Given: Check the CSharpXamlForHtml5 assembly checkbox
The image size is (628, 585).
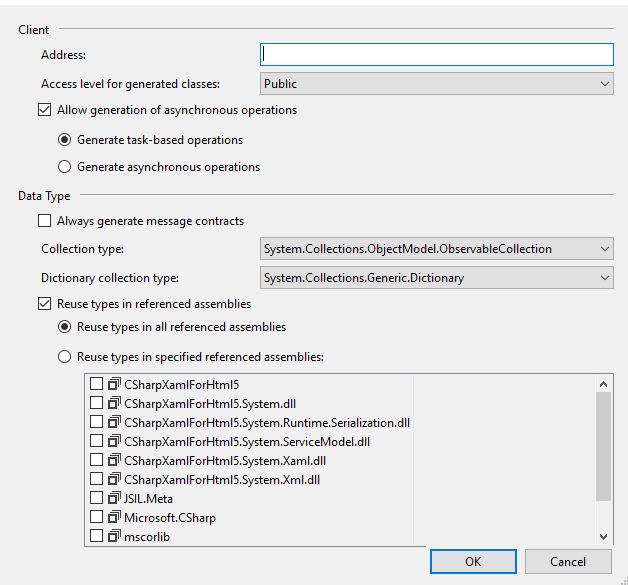Looking at the screenshot, I should coord(97,384).
